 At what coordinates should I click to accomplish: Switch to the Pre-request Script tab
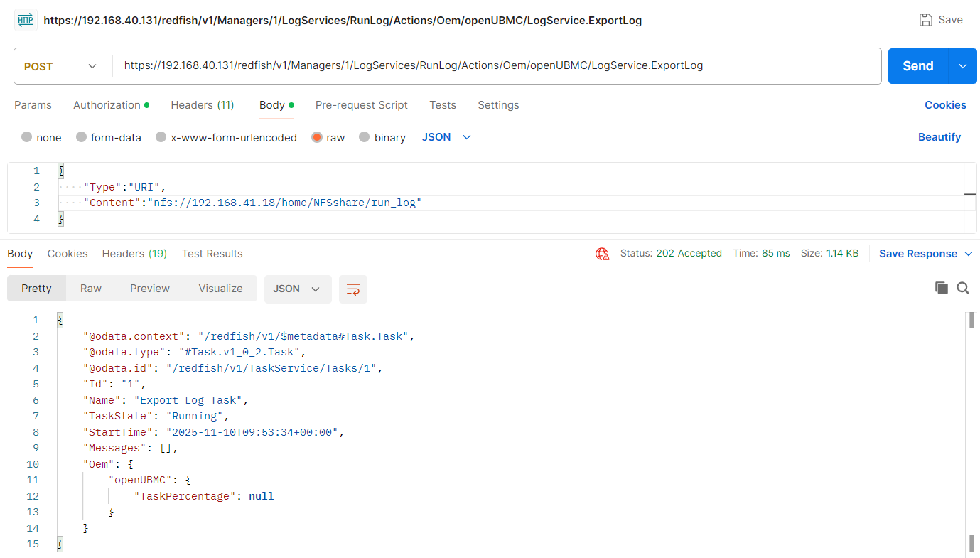pyautogui.click(x=361, y=105)
